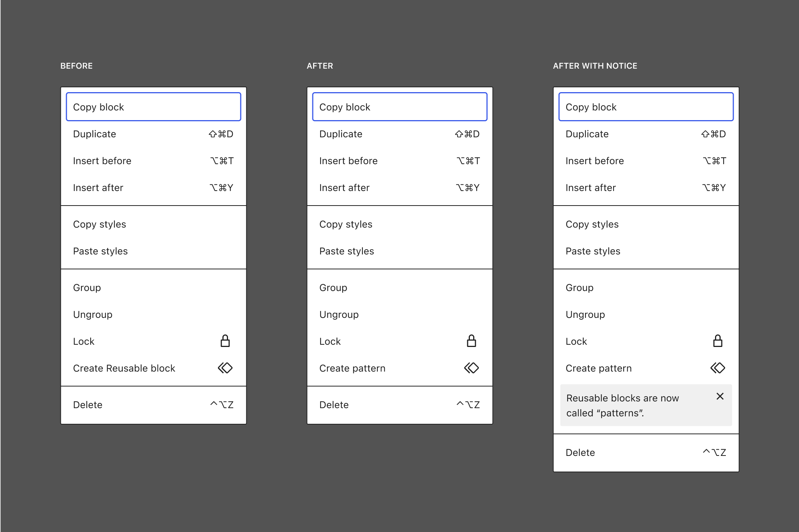Choose Duplicate in the AFTER menu
799x532 pixels.
pyautogui.click(x=341, y=134)
